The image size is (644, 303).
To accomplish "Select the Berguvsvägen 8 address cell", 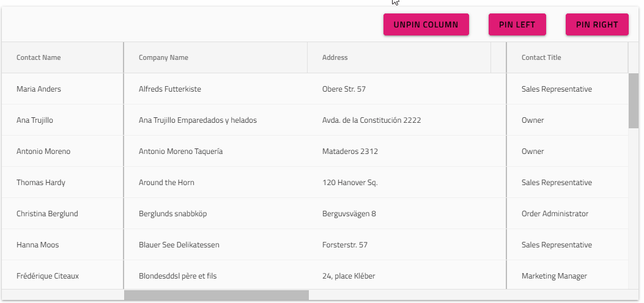I will (x=349, y=214).
